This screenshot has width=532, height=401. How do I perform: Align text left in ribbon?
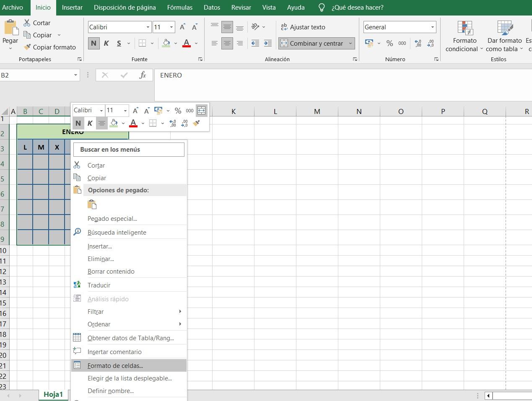pos(214,43)
